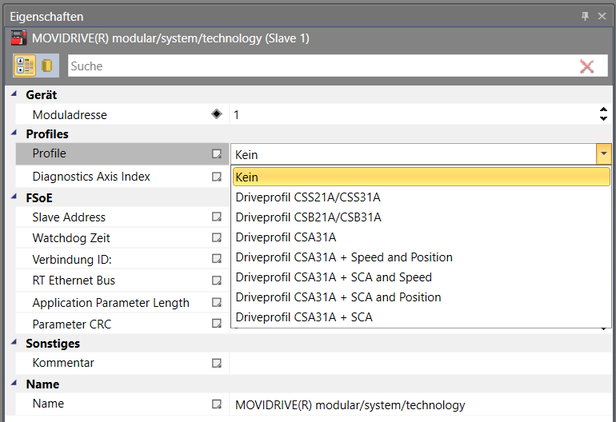Click the pin icon in Eigenschaften title bar

click(585, 17)
